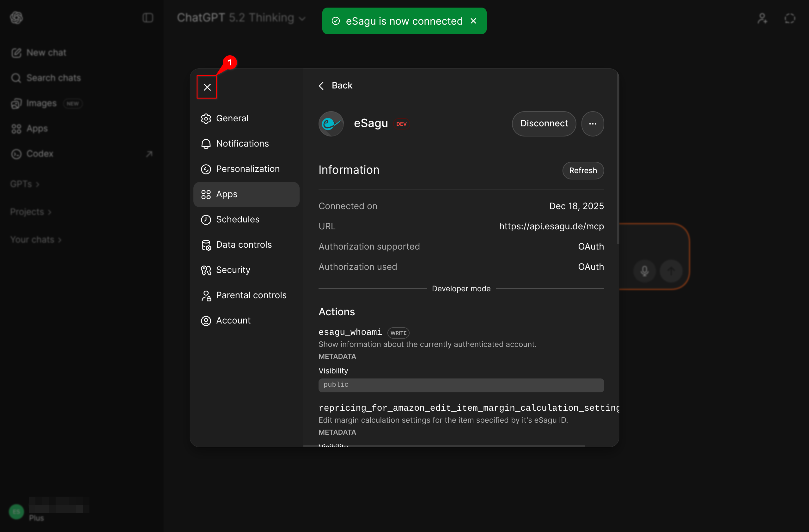
Task: Click the ChatGPT logo in sidebar
Action: click(x=16, y=18)
